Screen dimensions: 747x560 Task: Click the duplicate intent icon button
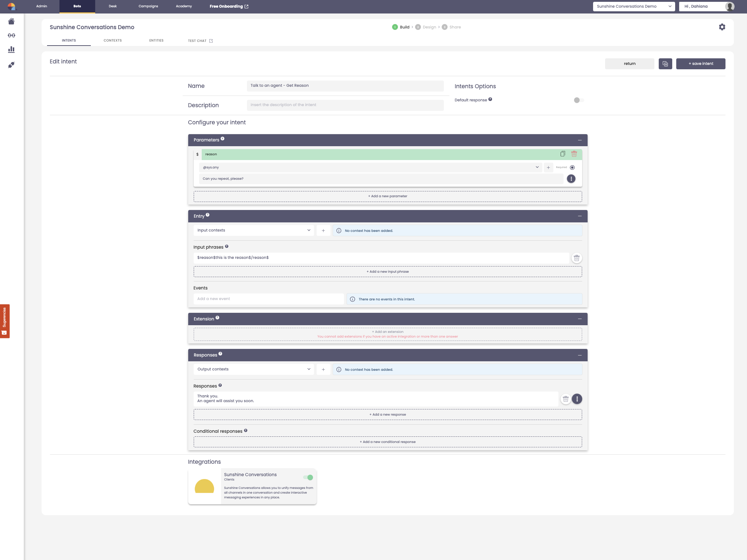665,64
